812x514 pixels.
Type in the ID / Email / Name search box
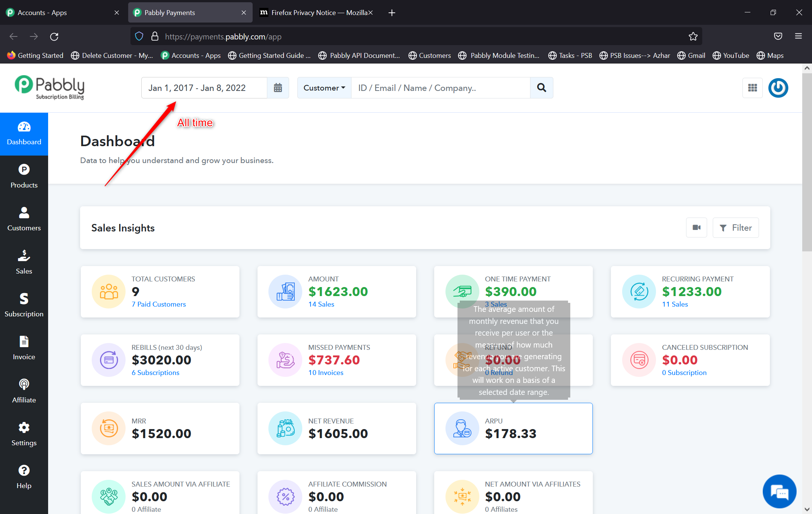pyautogui.click(x=441, y=88)
